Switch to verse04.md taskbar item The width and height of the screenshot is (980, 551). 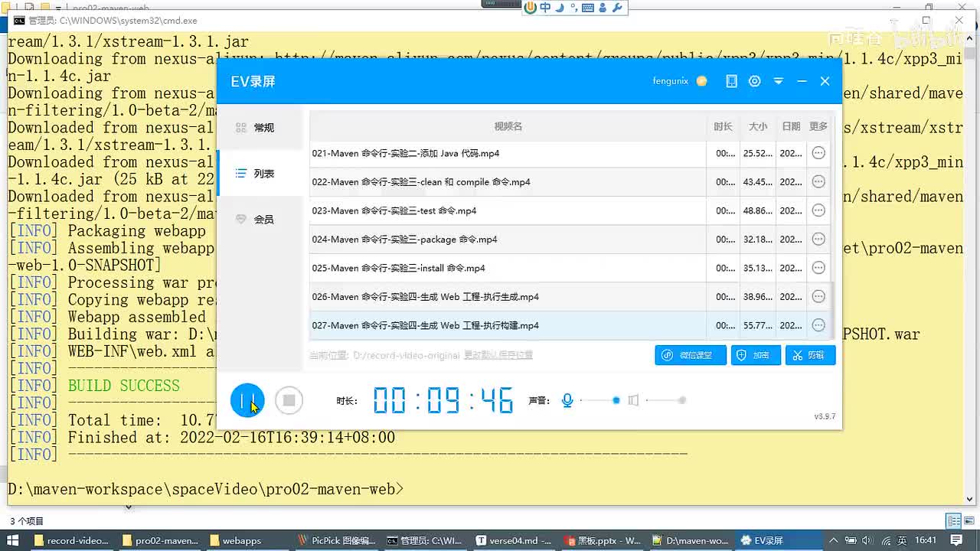pyautogui.click(x=513, y=540)
